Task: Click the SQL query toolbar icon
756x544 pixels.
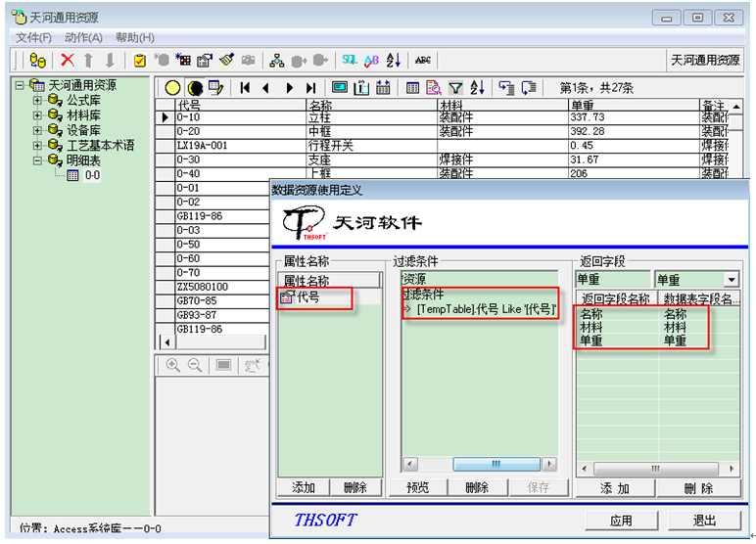Action: click(x=349, y=61)
